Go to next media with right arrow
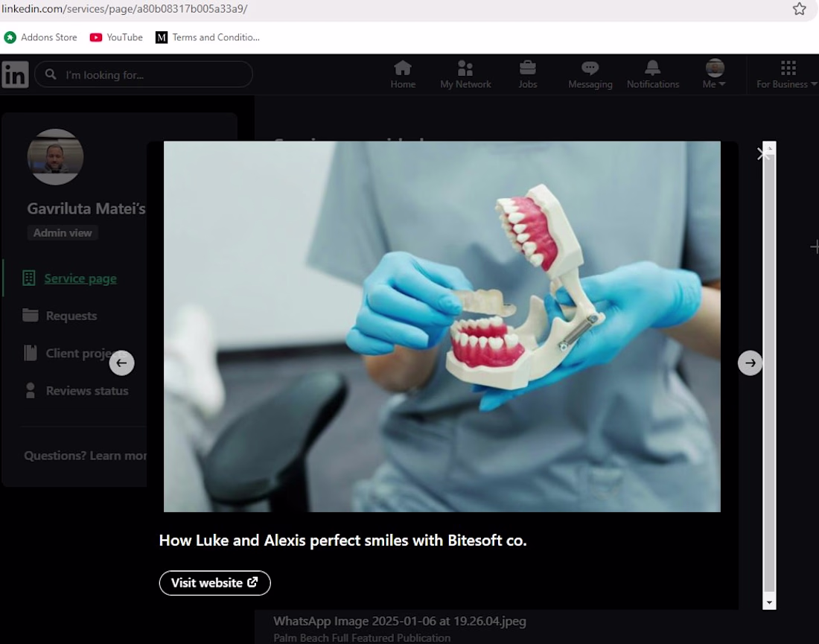Viewport: 819px width, 644px height. coord(750,363)
